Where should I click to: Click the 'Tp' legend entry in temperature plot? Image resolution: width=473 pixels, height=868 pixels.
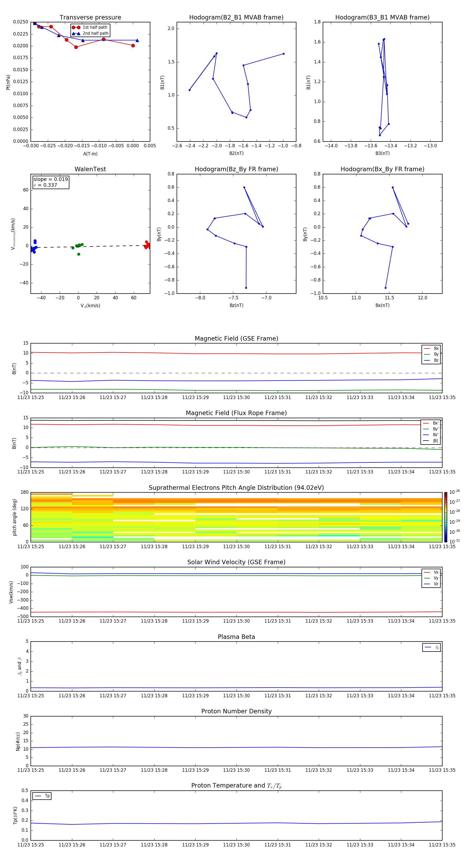pyautogui.click(x=42, y=796)
